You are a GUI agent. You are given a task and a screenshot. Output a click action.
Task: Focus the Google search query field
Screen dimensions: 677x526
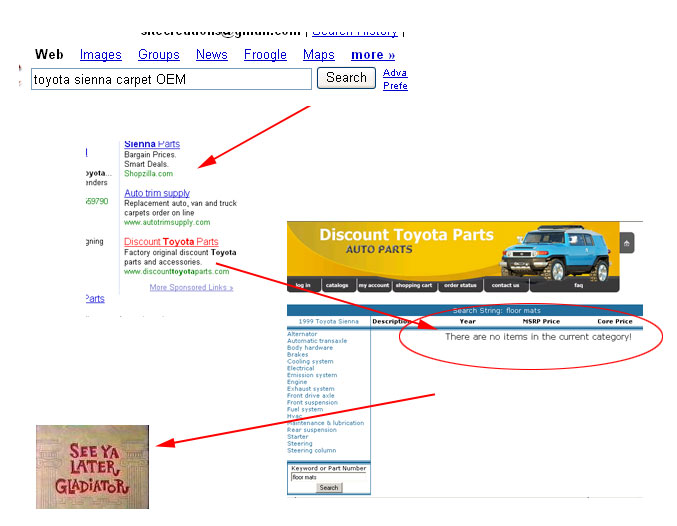[171, 79]
